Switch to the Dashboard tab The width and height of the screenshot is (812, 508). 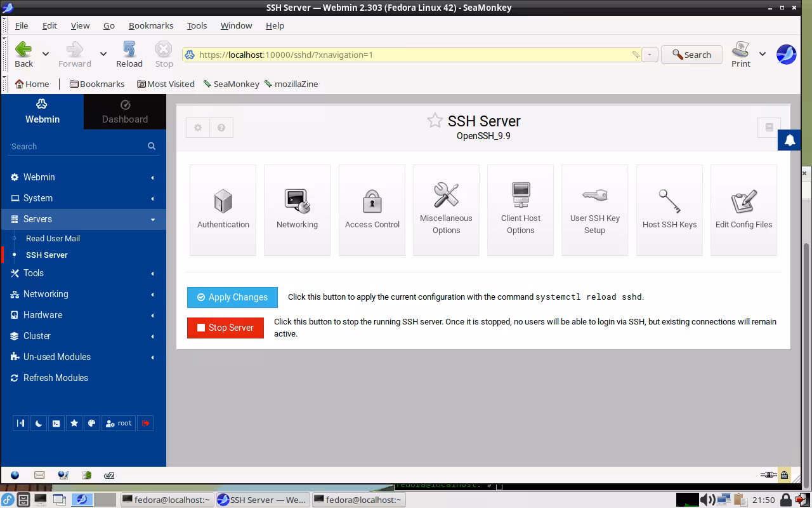[x=125, y=112]
